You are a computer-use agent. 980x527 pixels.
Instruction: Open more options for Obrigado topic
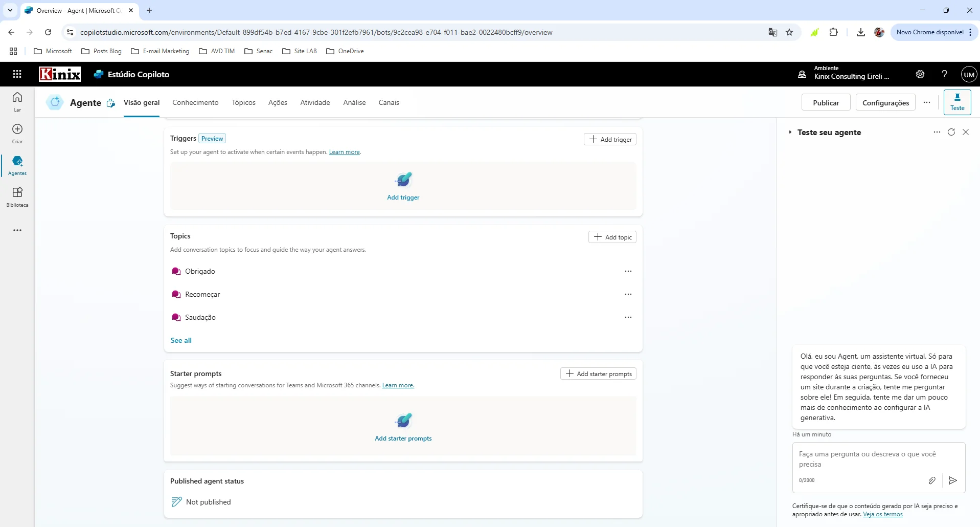click(628, 271)
